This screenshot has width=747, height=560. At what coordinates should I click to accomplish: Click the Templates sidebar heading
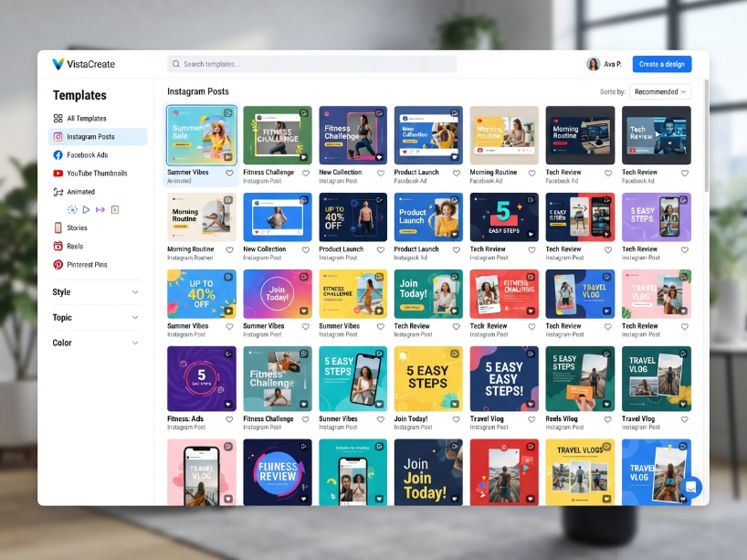pos(79,95)
